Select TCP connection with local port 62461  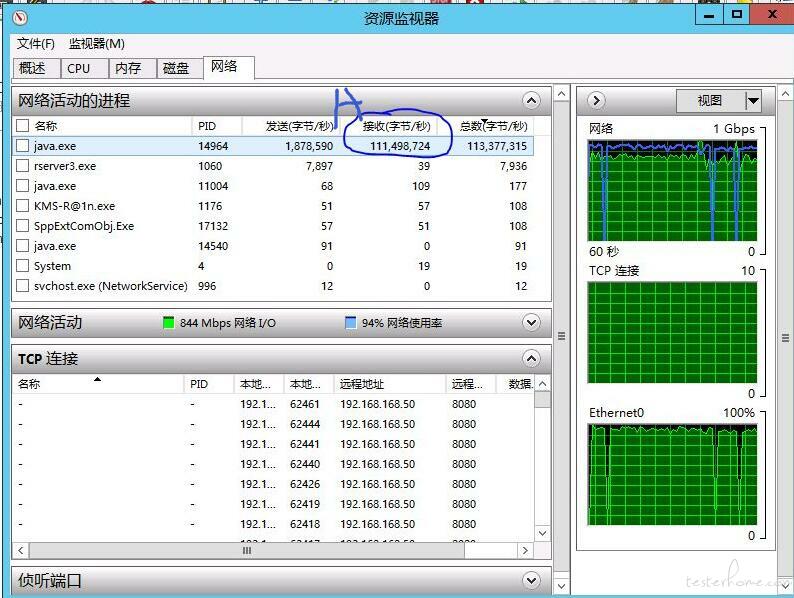point(273,404)
